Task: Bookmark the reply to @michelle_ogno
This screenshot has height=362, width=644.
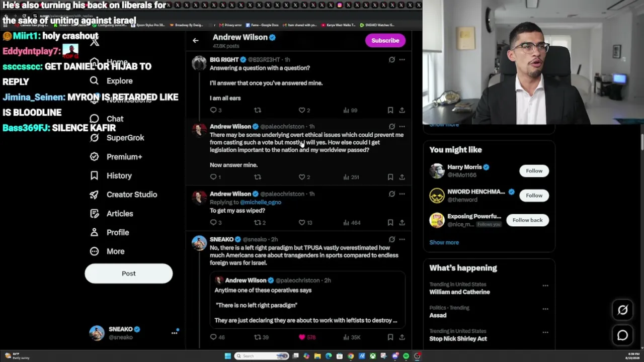Action: (390, 222)
